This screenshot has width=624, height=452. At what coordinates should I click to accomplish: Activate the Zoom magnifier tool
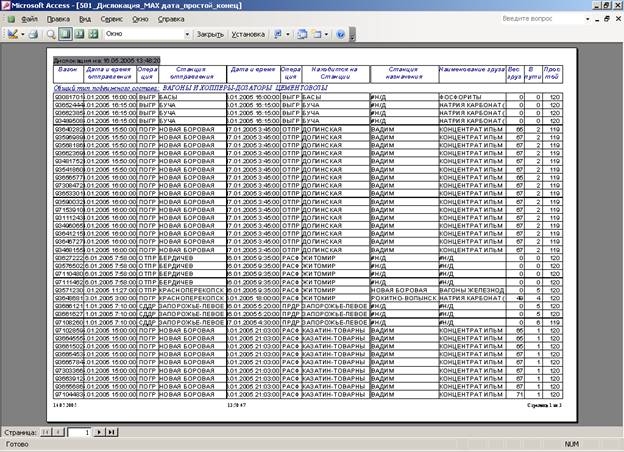(x=50, y=34)
